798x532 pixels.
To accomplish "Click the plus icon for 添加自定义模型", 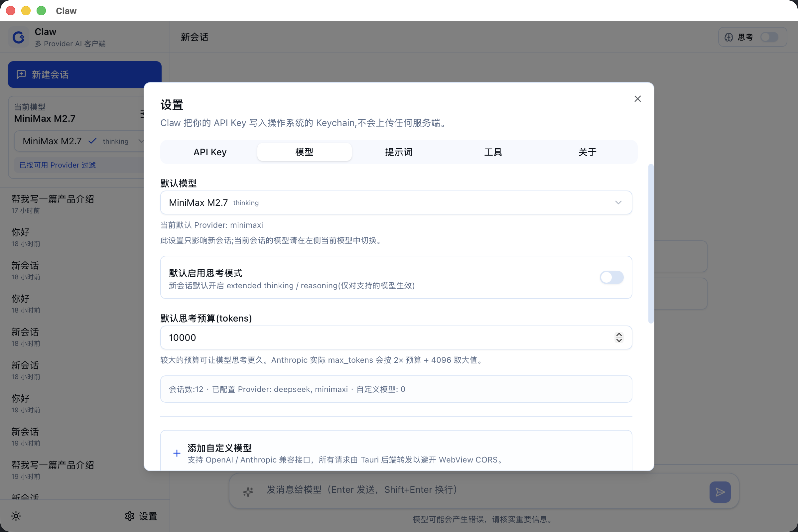I will point(177,453).
